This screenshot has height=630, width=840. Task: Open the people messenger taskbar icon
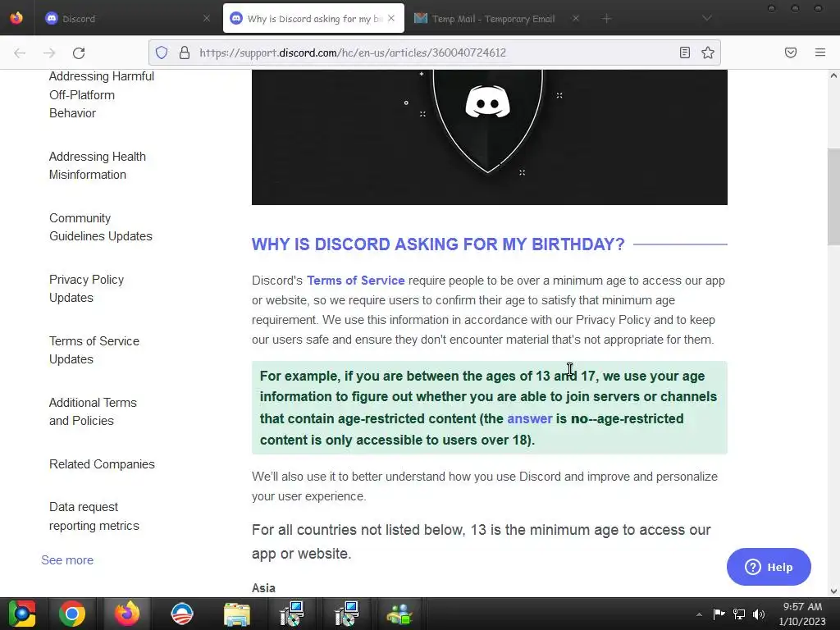click(x=399, y=614)
